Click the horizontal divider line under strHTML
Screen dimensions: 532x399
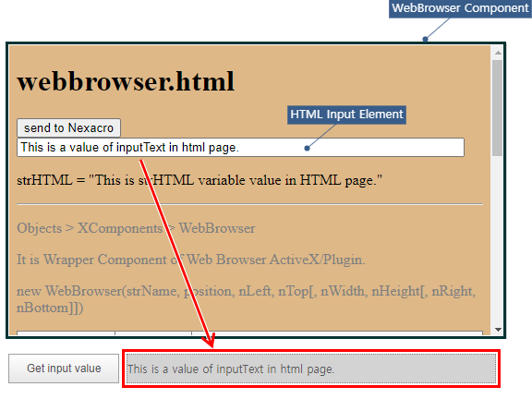pyautogui.click(x=249, y=204)
